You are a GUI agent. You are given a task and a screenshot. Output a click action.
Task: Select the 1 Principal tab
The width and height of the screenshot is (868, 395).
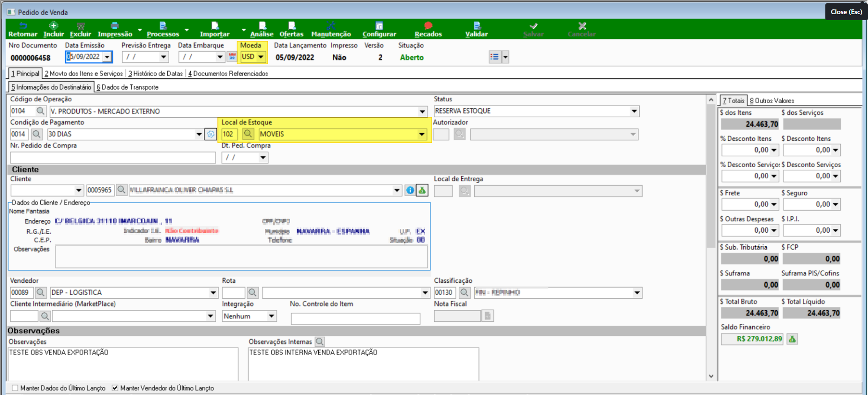click(x=25, y=74)
